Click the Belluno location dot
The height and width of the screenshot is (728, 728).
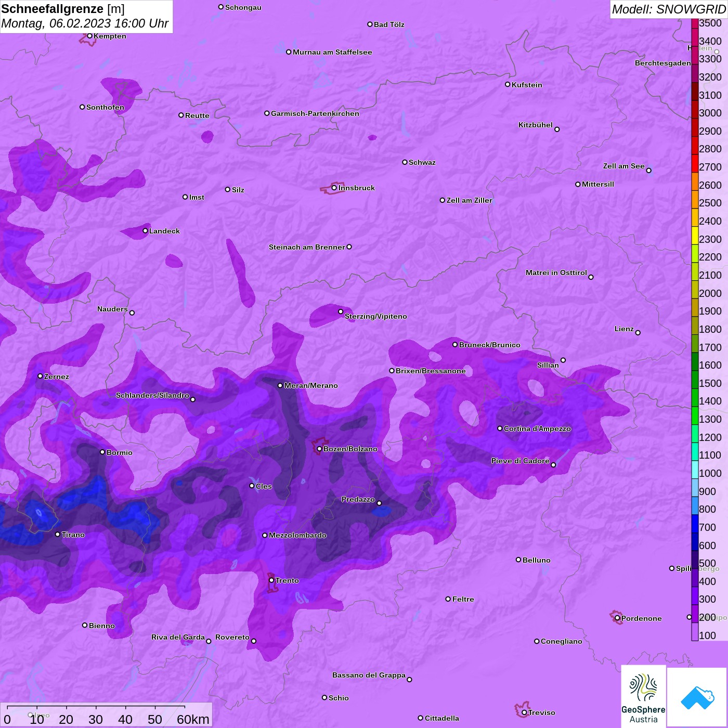pyautogui.click(x=518, y=560)
